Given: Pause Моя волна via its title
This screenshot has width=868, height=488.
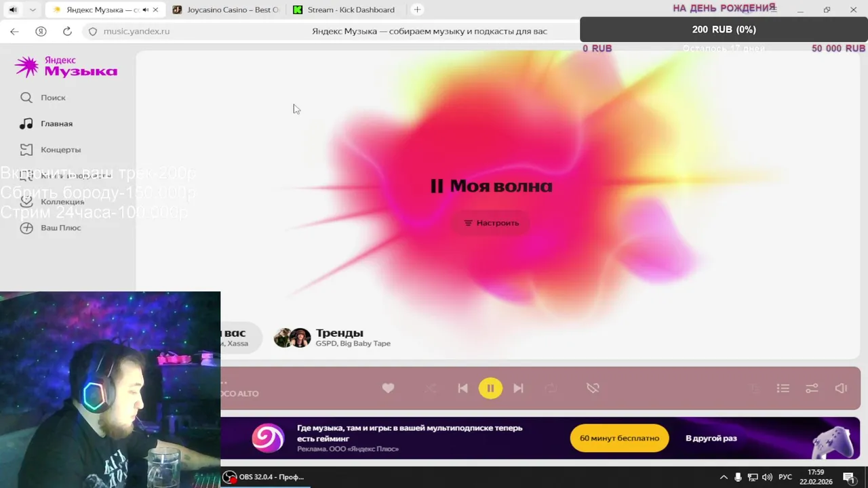Looking at the screenshot, I should click(492, 186).
